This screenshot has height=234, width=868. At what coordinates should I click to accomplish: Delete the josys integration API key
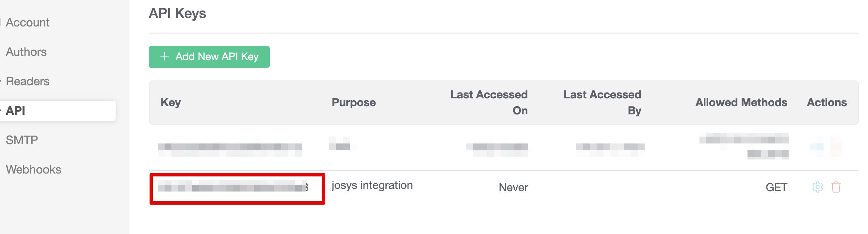click(x=836, y=187)
